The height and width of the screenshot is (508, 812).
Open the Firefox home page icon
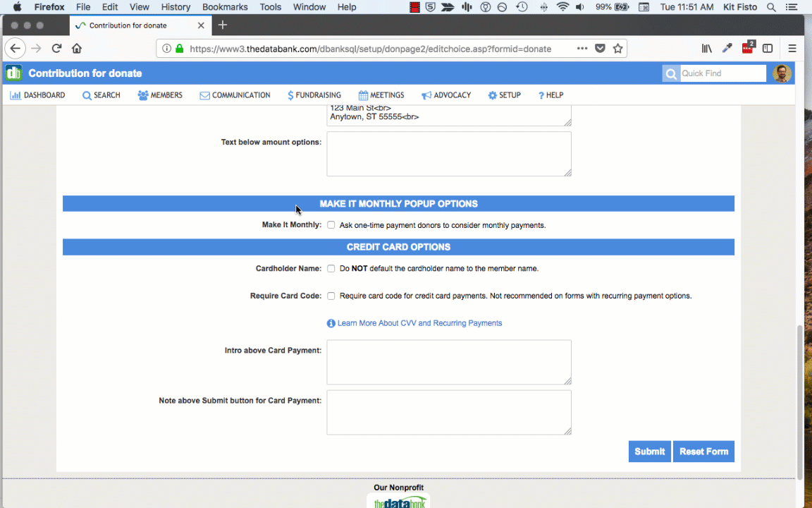click(x=77, y=48)
